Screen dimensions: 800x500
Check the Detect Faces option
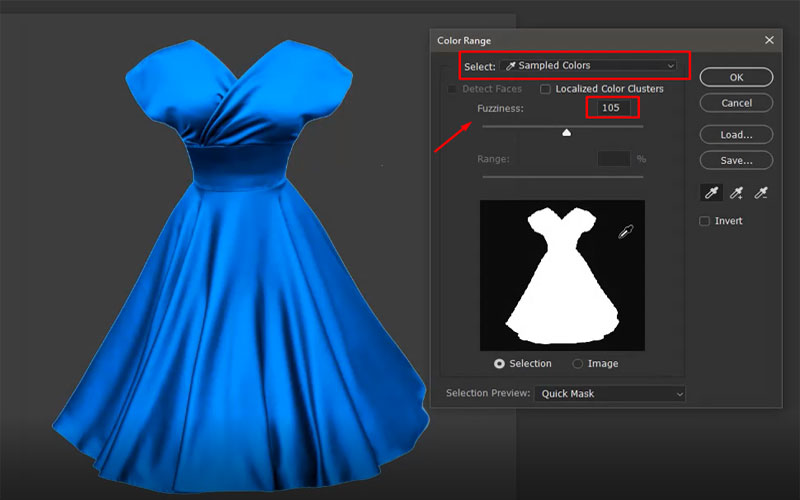(x=452, y=89)
